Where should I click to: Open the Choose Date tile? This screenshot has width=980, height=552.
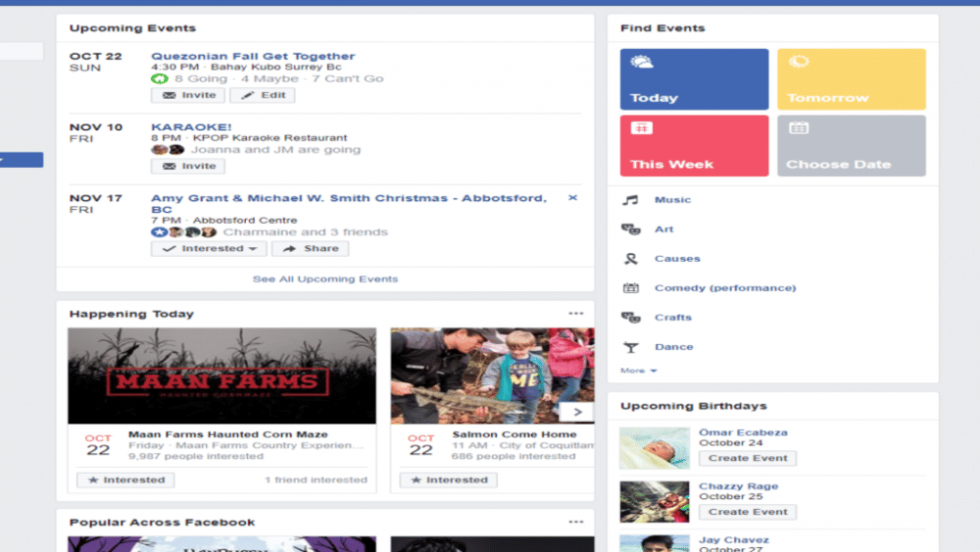(x=851, y=146)
